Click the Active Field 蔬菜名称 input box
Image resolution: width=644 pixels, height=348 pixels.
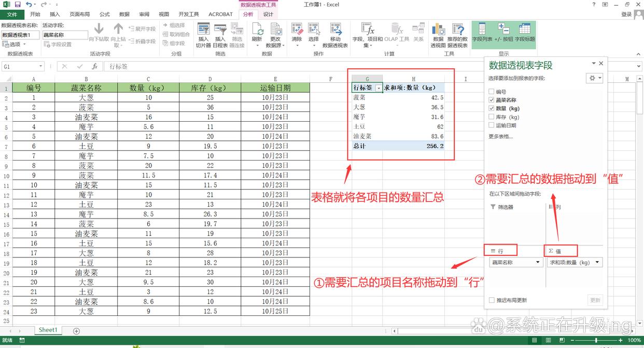click(65, 35)
